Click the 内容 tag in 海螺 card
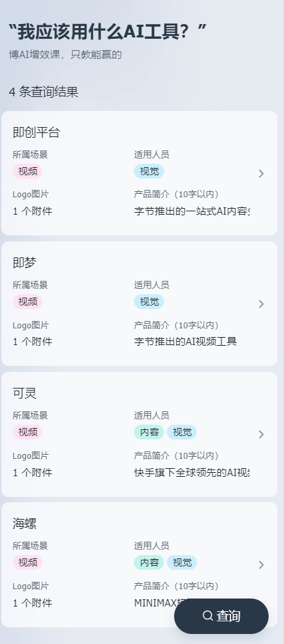Screen dimensions: 284x644 (x=149, y=562)
